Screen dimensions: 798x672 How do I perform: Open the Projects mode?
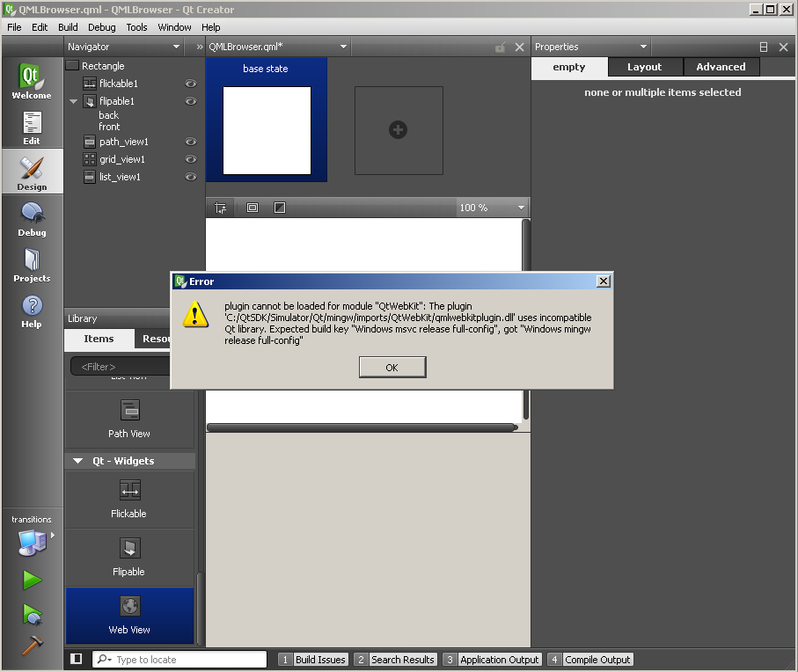coord(32,264)
